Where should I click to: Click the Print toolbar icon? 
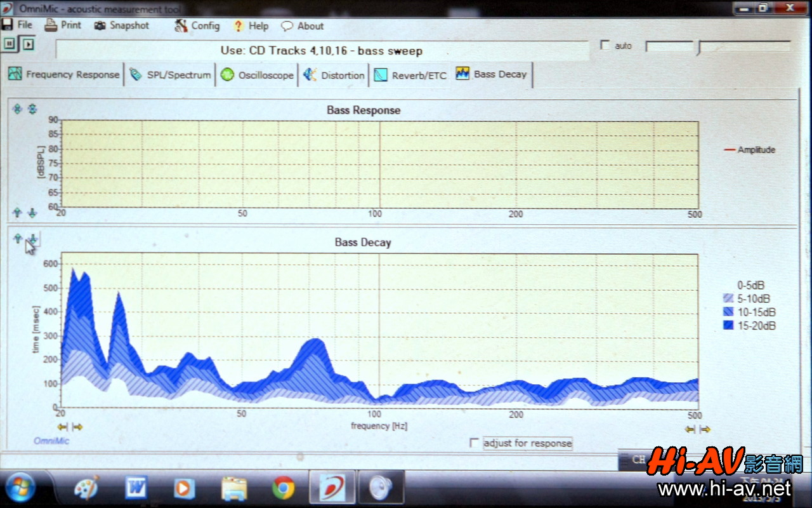(x=63, y=25)
